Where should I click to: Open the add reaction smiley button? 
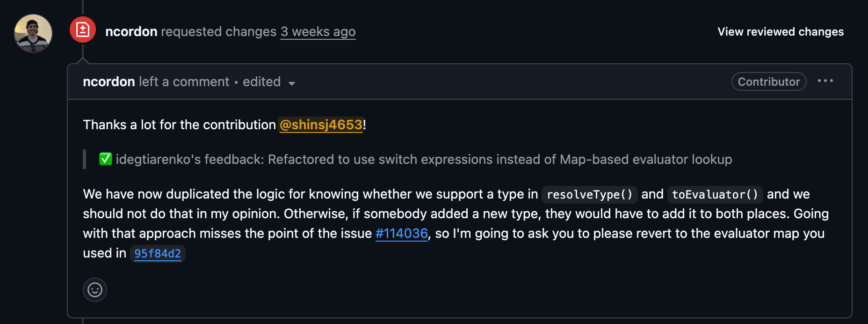(95, 290)
